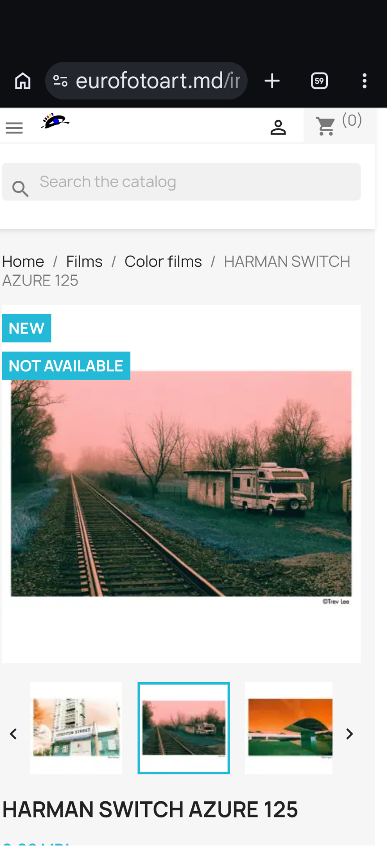Open the hamburger site menu

[x=14, y=128]
